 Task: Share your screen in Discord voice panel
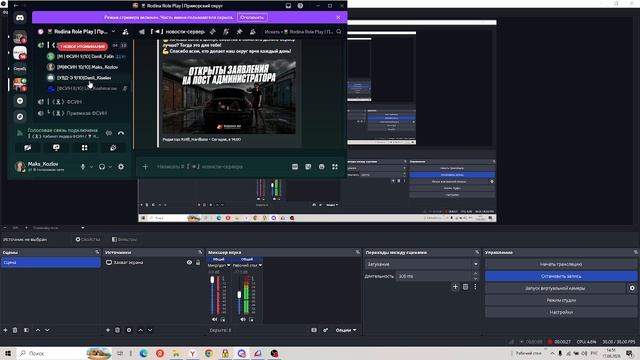pyautogui.click(x=56, y=148)
